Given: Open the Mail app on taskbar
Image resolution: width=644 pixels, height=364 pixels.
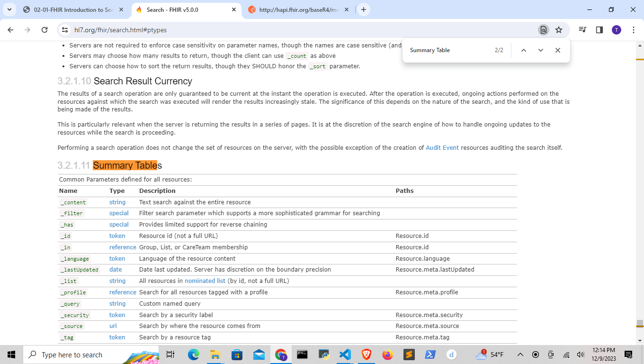Looking at the screenshot, I should 259,355.
